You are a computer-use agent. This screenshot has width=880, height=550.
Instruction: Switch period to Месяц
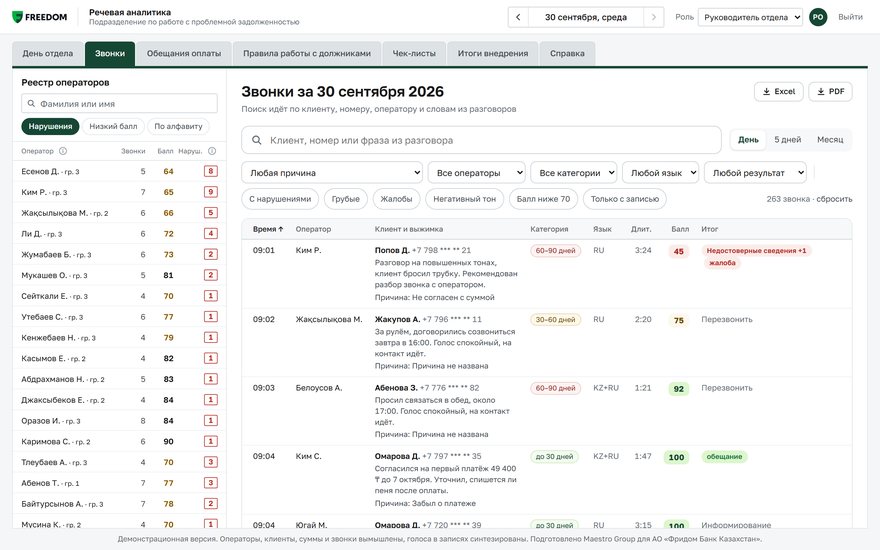[x=830, y=140]
